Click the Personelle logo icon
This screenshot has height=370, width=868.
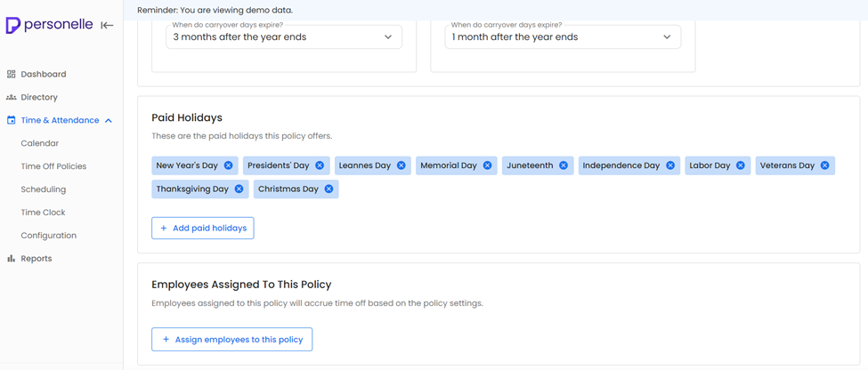pos(12,25)
